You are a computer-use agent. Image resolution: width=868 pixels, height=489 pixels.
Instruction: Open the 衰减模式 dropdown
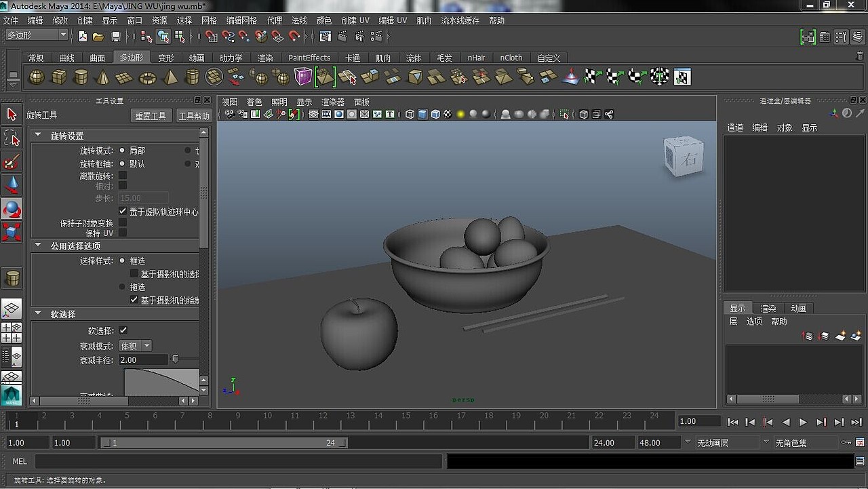click(x=136, y=346)
